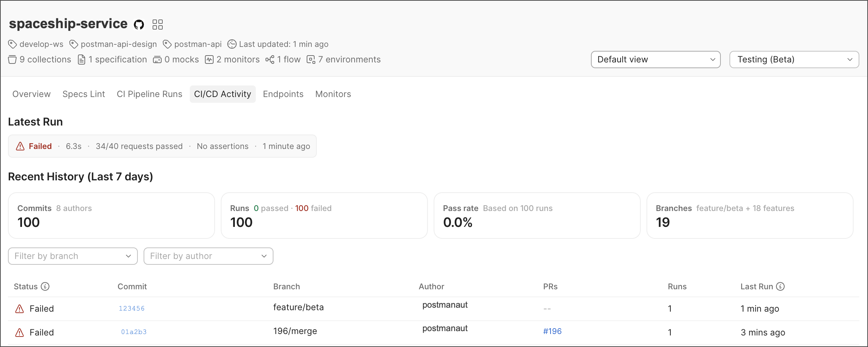Image resolution: width=868 pixels, height=347 pixels.
Task: Click the grid icon beside spaceship-service title
Action: [x=158, y=24]
